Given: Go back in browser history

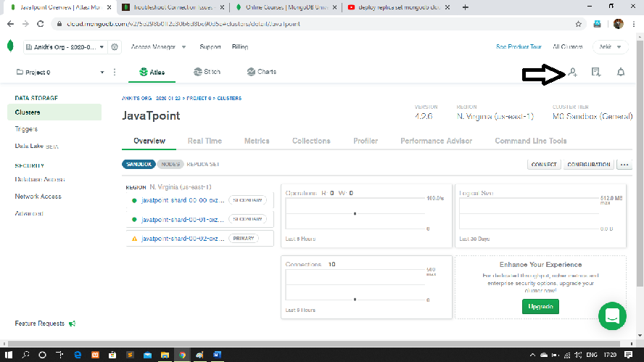Looking at the screenshot, I should (11, 24).
